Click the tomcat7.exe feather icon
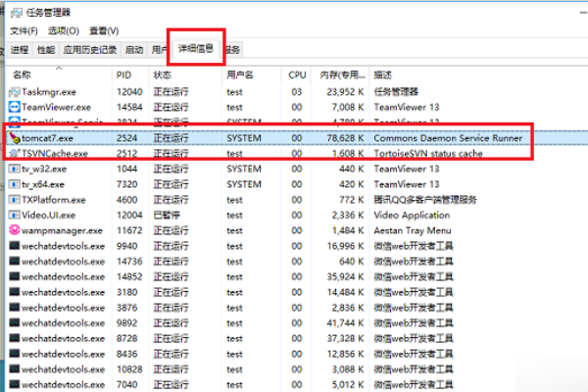Viewport: 588px width, 392px height. tap(15, 138)
